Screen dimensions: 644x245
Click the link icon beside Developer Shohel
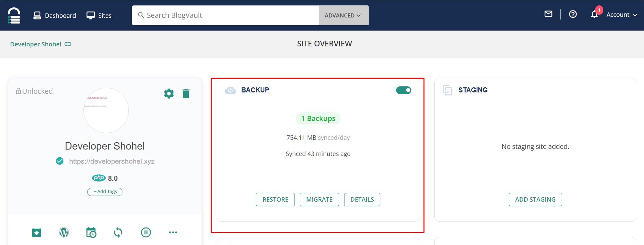tap(68, 44)
